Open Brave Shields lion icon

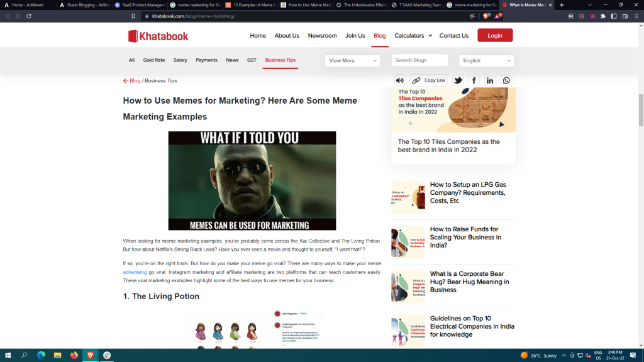(x=486, y=16)
